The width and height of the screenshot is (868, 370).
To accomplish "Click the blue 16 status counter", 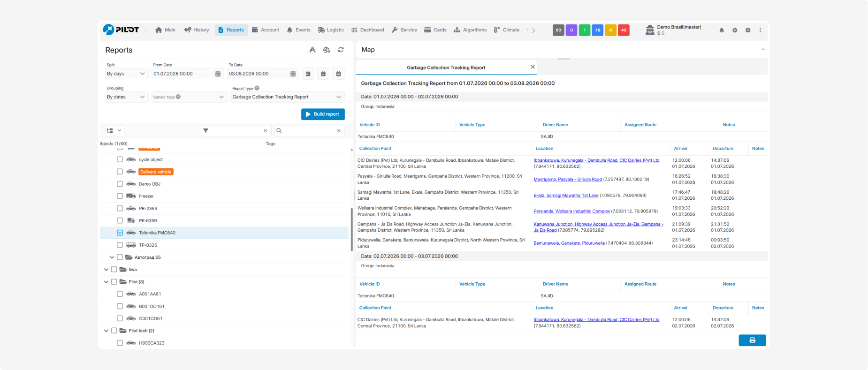I will tap(598, 30).
